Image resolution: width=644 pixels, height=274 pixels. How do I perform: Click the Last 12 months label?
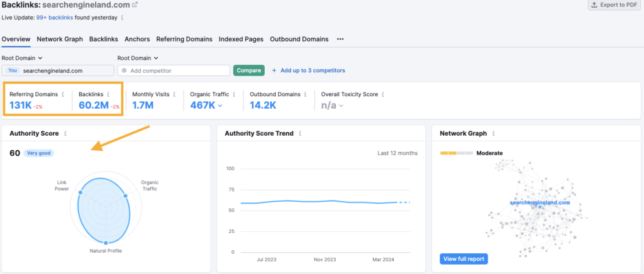click(x=397, y=153)
